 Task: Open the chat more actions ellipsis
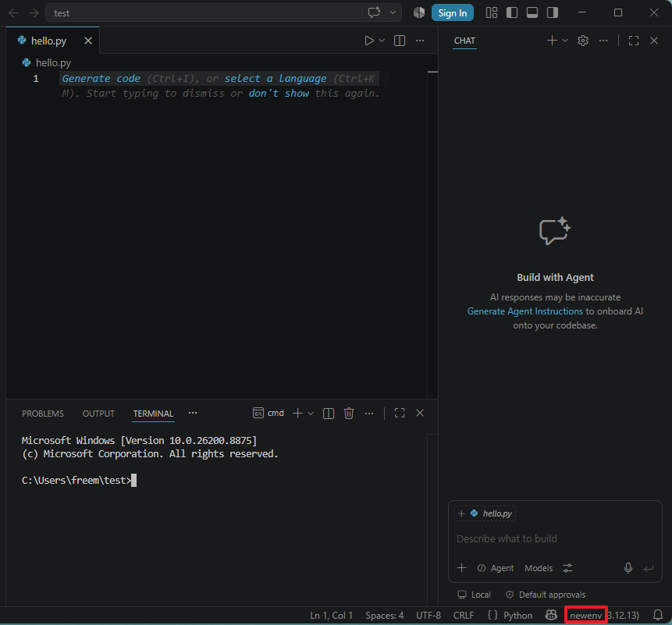[x=603, y=41]
